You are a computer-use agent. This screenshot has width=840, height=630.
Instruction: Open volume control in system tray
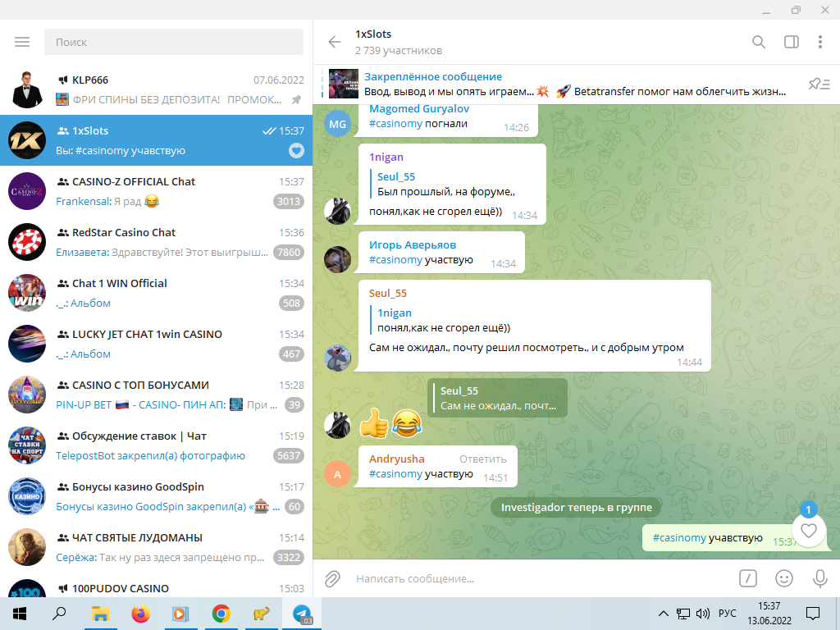[702, 614]
